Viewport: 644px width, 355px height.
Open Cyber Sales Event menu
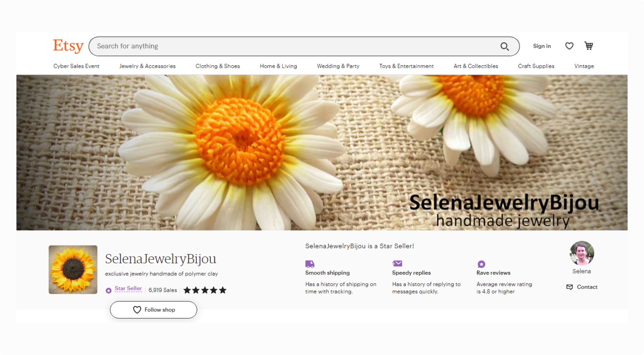coord(76,66)
